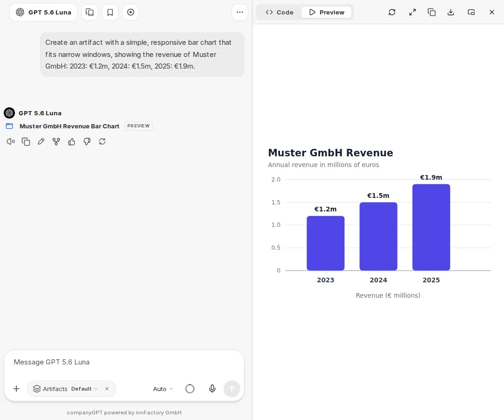Click the copy conversation icon in header
This screenshot has height=420, width=504.
click(x=90, y=12)
